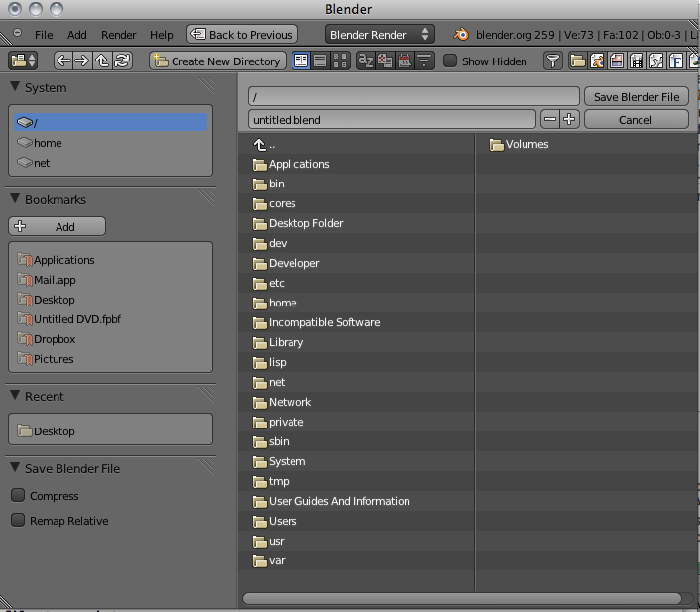Open the Desktop Folder entry
Image resolution: width=700 pixels, height=612 pixels.
pos(356,223)
